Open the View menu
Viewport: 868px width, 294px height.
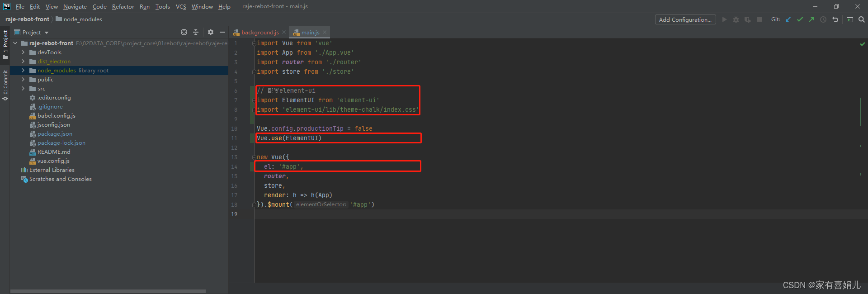point(52,6)
